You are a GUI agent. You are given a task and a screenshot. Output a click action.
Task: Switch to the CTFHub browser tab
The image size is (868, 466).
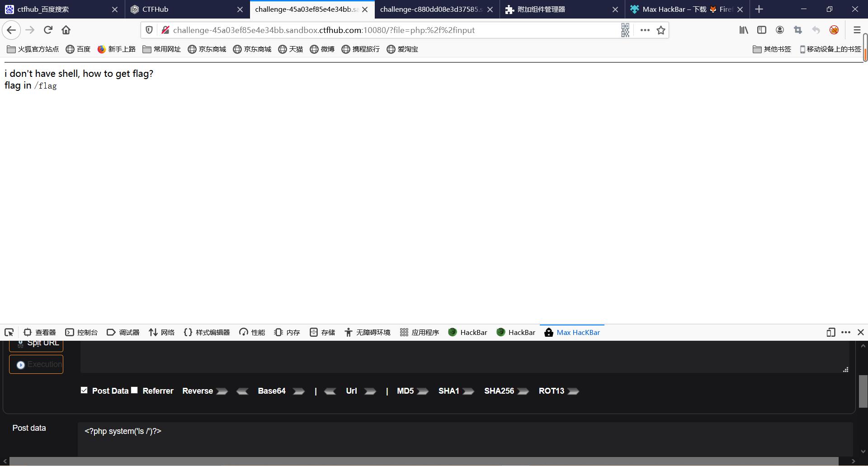(181, 9)
